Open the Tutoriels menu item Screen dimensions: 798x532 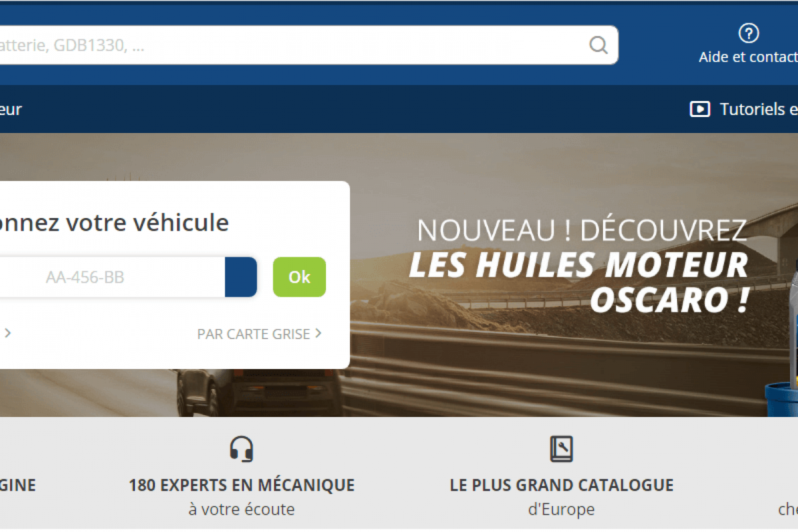coord(758,109)
